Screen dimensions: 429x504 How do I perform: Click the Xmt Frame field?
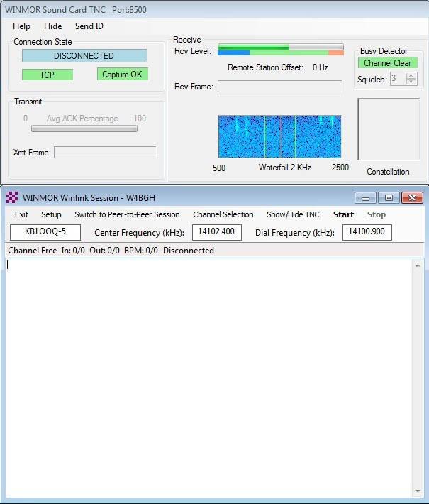click(x=105, y=152)
